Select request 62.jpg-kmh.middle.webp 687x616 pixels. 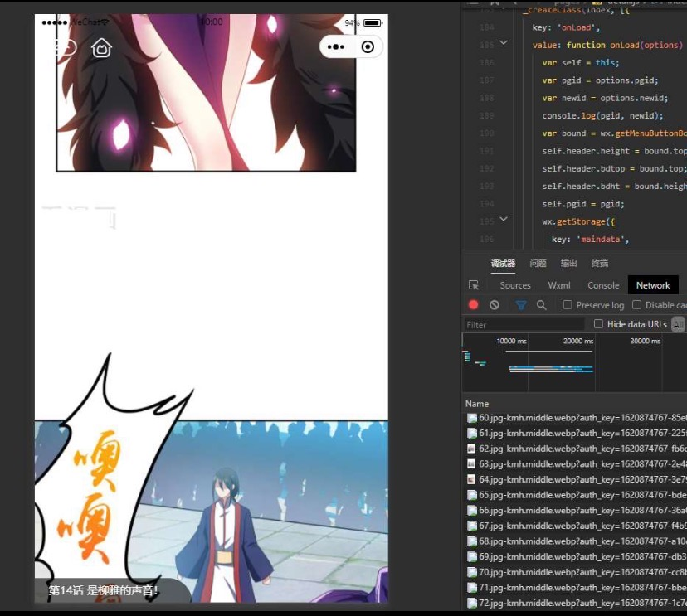coord(576,449)
